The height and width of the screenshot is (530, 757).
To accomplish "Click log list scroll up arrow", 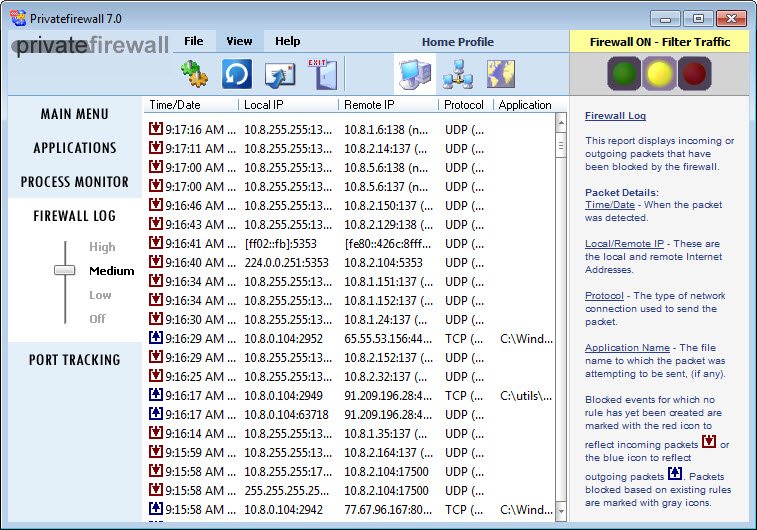I will click(561, 123).
